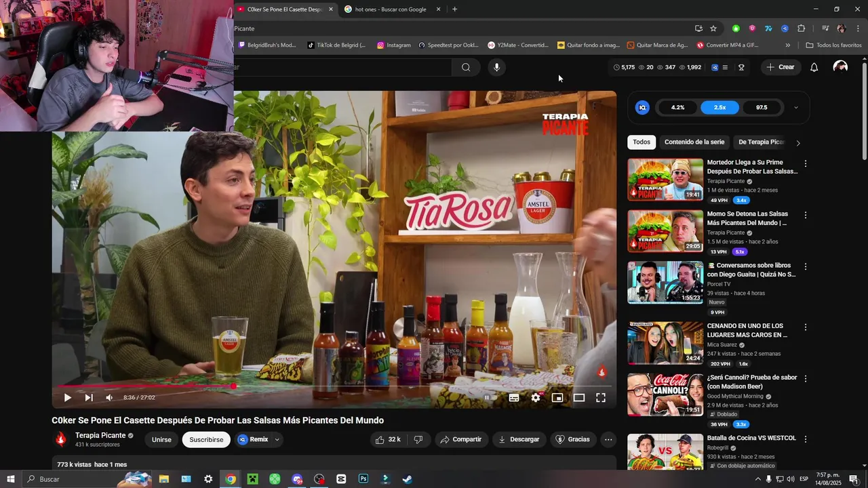
Task: Enable miniplayer mode
Action: tap(557, 398)
